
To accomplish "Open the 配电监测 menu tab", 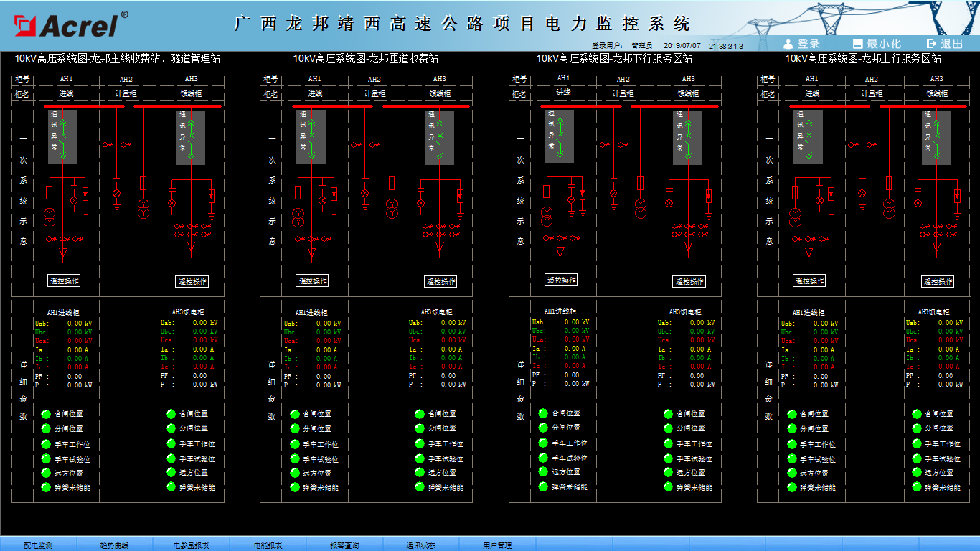I will point(38,545).
